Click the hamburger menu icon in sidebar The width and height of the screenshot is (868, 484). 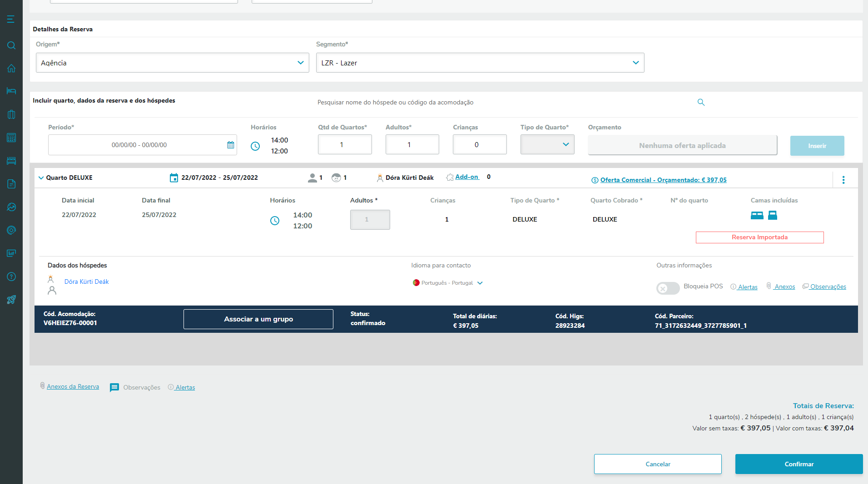coord(11,19)
